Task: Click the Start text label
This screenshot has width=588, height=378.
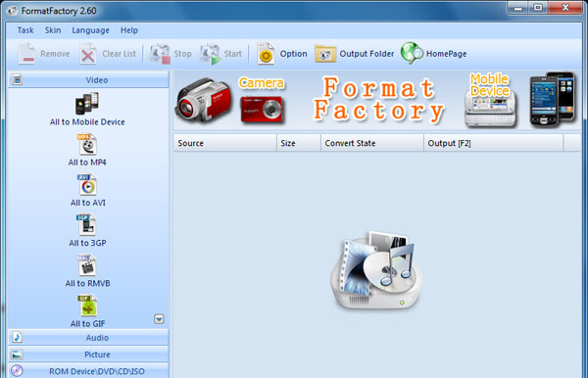Action: [232, 54]
